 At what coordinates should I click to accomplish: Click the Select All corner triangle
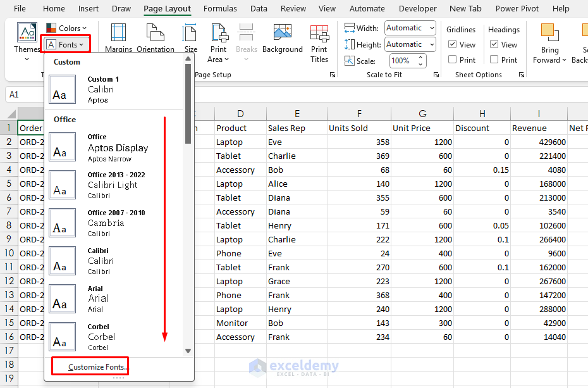coord(11,114)
